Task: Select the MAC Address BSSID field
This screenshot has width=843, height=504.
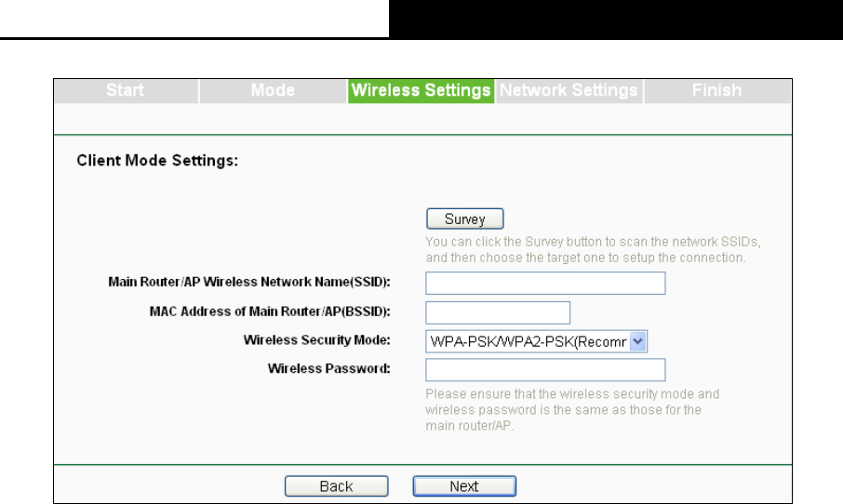Action: point(497,312)
